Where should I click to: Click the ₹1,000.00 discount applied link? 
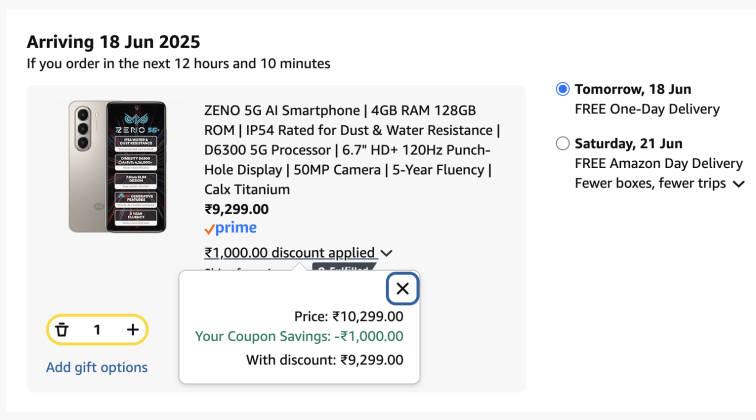(289, 253)
